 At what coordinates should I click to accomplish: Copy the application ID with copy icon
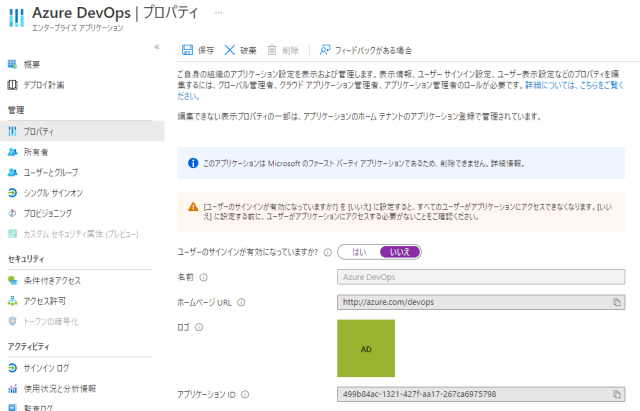tap(617, 394)
